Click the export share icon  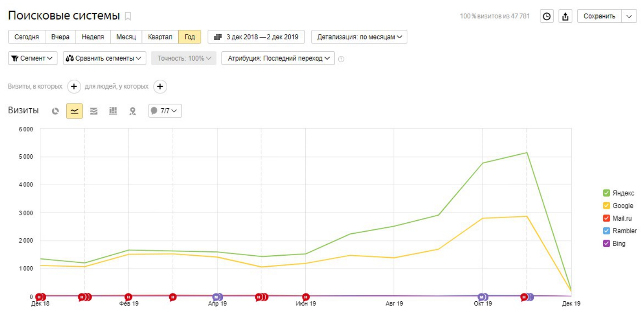[565, 16]
